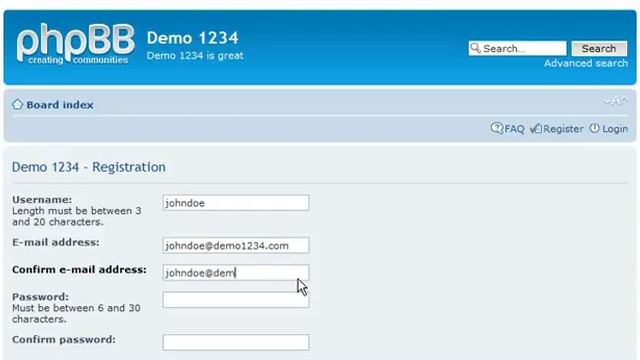Click the Register checkmark icon
The width and height of the screenshot is (640, 360).
536,129
